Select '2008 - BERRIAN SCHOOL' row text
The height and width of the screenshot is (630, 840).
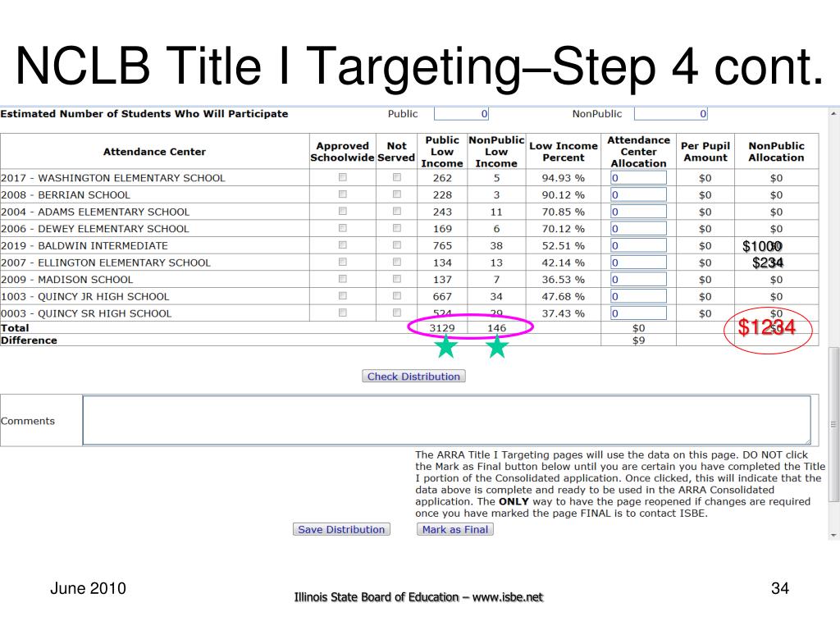point(66,195)
